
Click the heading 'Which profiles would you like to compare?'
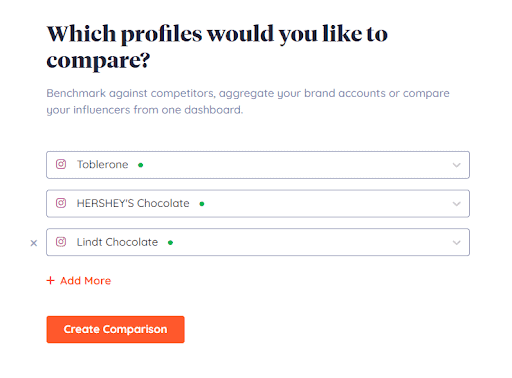(x=217, y=47)
